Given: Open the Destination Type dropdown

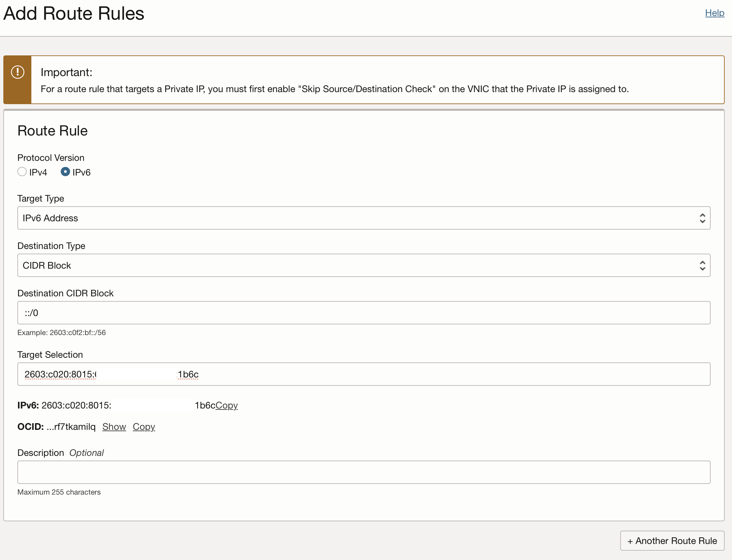Looking at the screenshot, I should [364, 265].
